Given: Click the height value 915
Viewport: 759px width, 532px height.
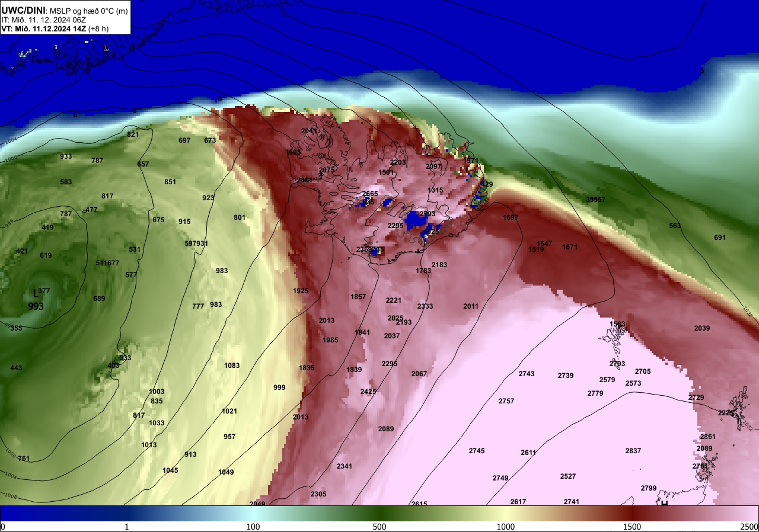Looking at the screenshot, I should pos(184,222).
